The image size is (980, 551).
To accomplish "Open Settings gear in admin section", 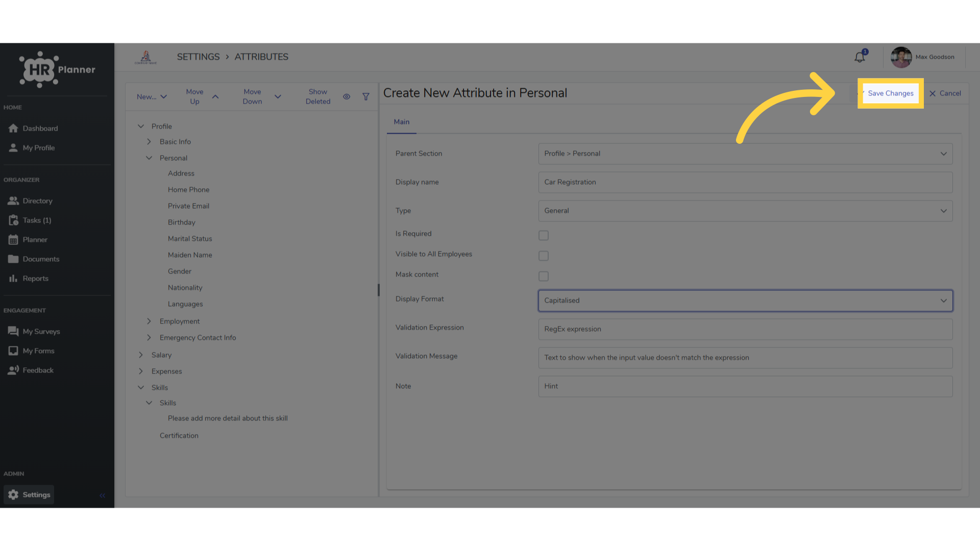I will coord(29,494).
